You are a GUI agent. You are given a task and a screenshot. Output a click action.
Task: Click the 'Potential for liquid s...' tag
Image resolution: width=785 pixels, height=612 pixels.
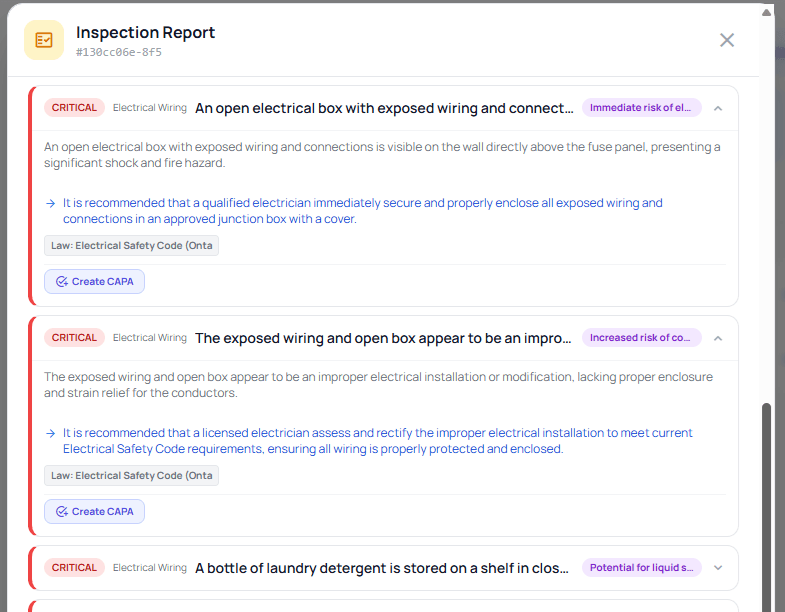click(x=641, y=567)
